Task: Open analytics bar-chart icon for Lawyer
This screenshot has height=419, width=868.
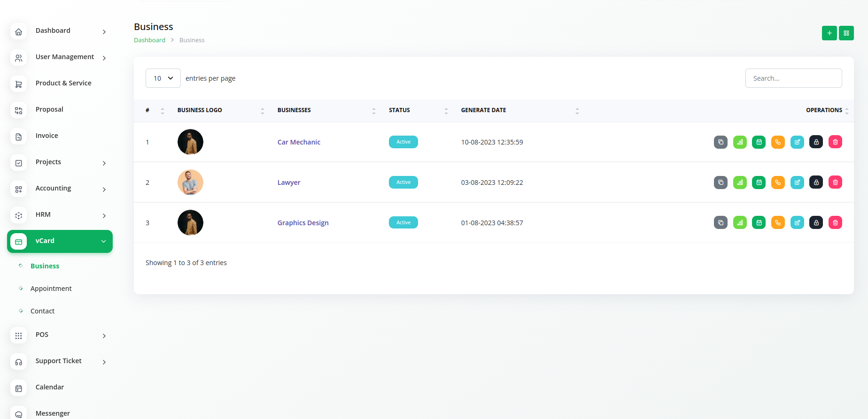Action: (740, 183)
